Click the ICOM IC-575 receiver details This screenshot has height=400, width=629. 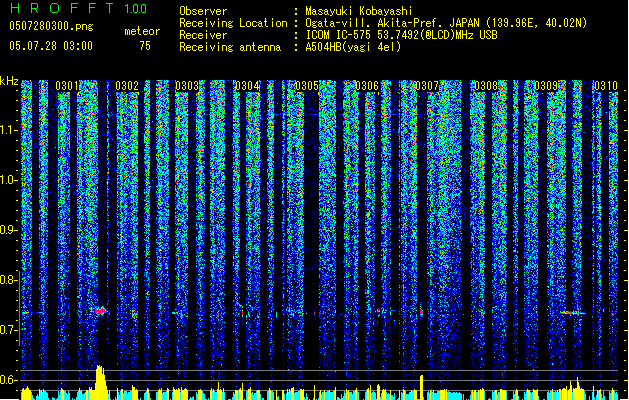401,35
